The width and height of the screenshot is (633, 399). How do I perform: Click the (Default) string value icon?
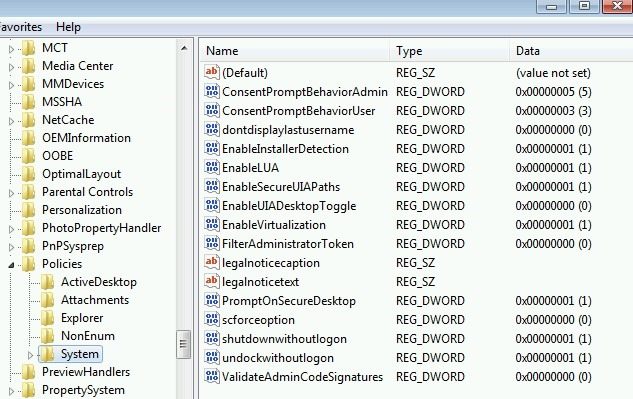pyautogui.click(x=212, y=73)
